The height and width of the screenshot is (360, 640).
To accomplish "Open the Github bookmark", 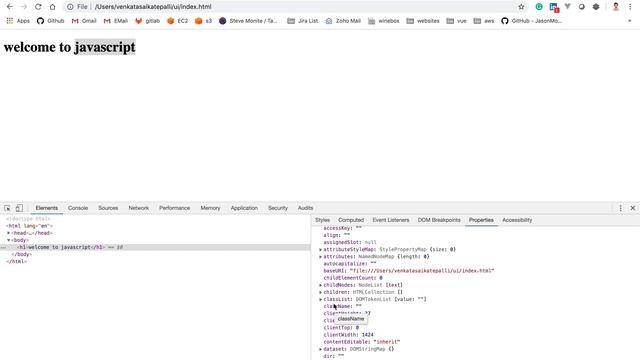I will point(51,21).
